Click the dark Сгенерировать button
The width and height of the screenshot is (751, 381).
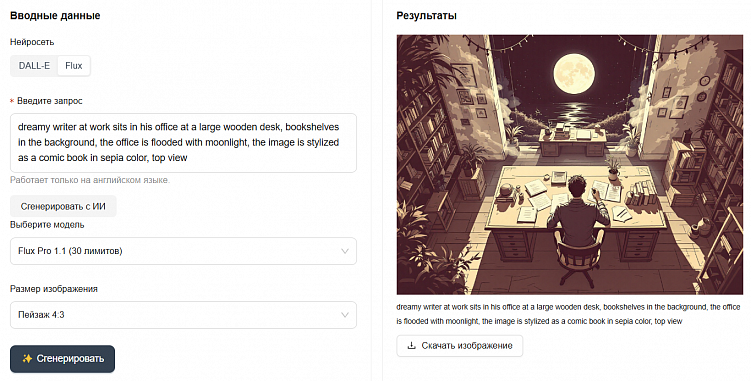click(62, 358)
